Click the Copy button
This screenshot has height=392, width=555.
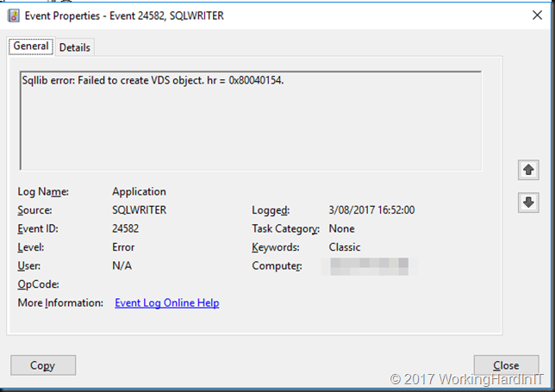pyautogui.click(x=43, y=365)
